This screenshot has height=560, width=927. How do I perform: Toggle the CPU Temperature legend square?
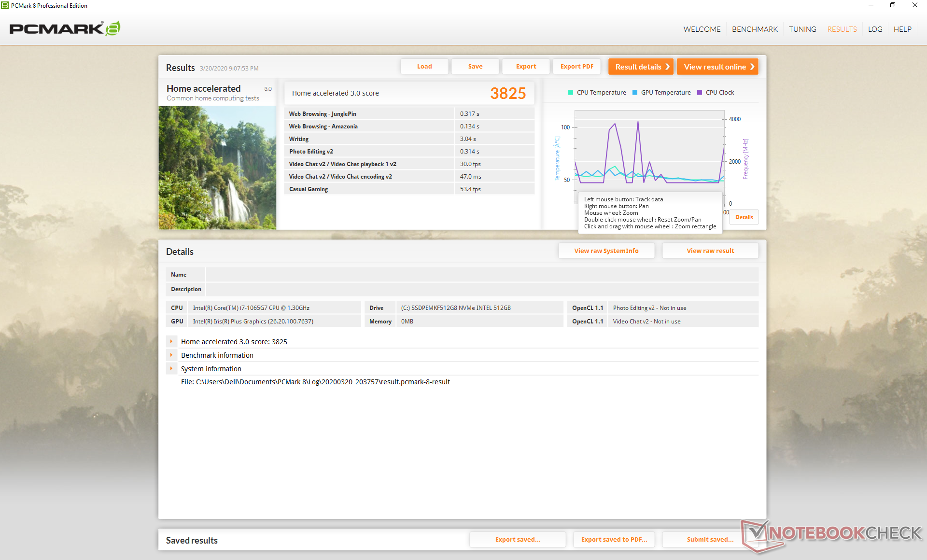click(x=571, y=93)
